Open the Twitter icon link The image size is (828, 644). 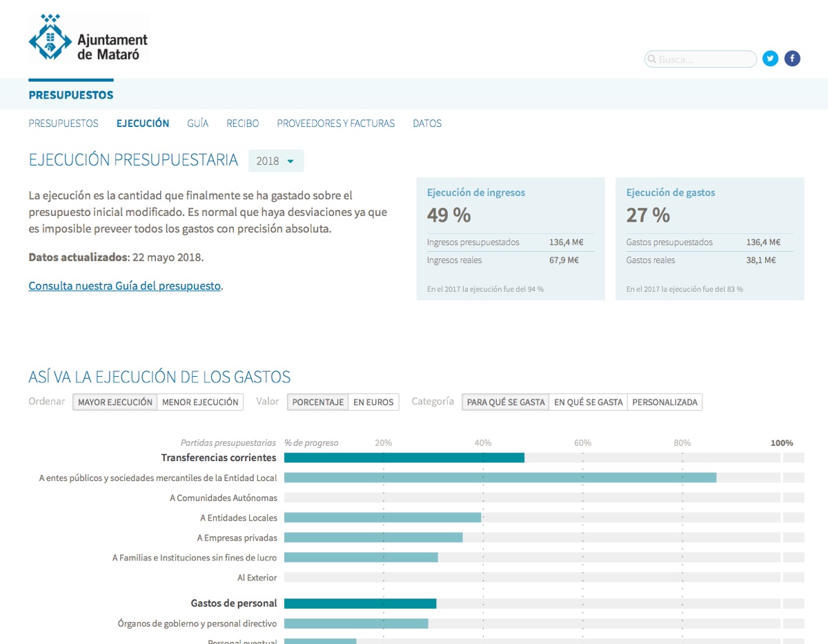[x=770, y=59]
